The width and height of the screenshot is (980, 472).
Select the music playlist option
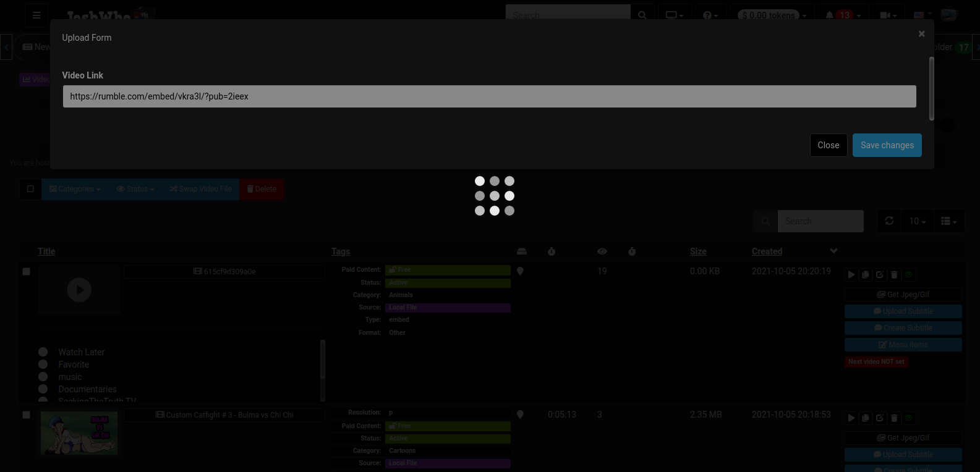(x=43, y=376)
